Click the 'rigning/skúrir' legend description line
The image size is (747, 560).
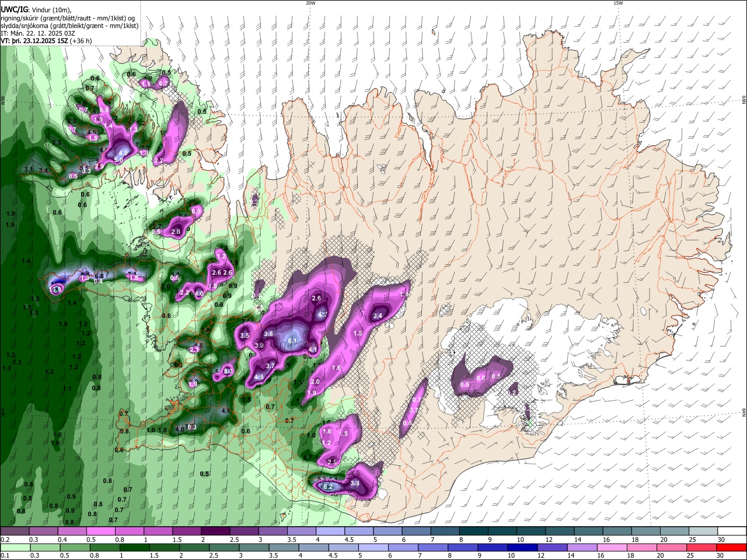67,18
